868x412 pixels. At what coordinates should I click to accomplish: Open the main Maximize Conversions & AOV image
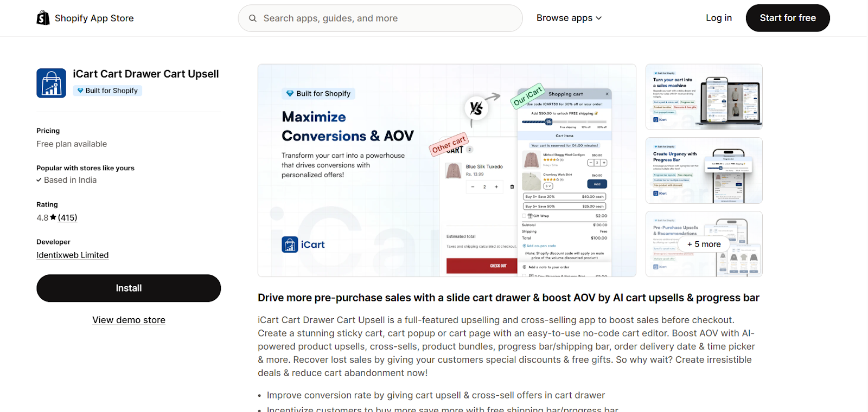pos(447,171)
